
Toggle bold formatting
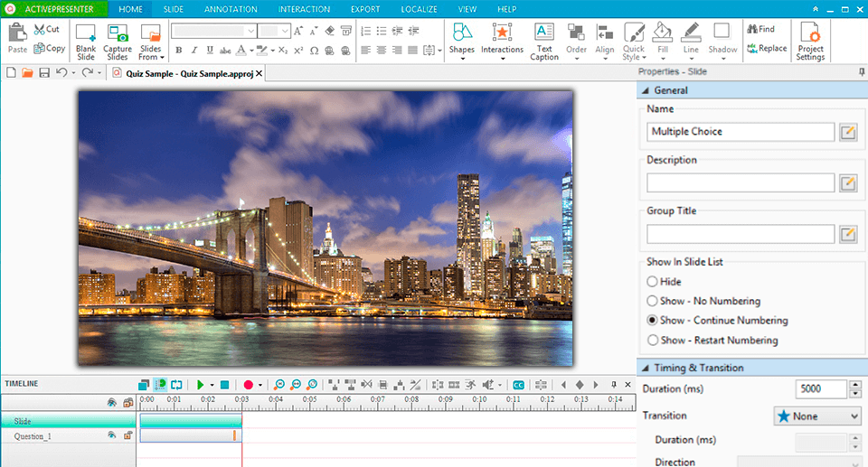[179, 51]
